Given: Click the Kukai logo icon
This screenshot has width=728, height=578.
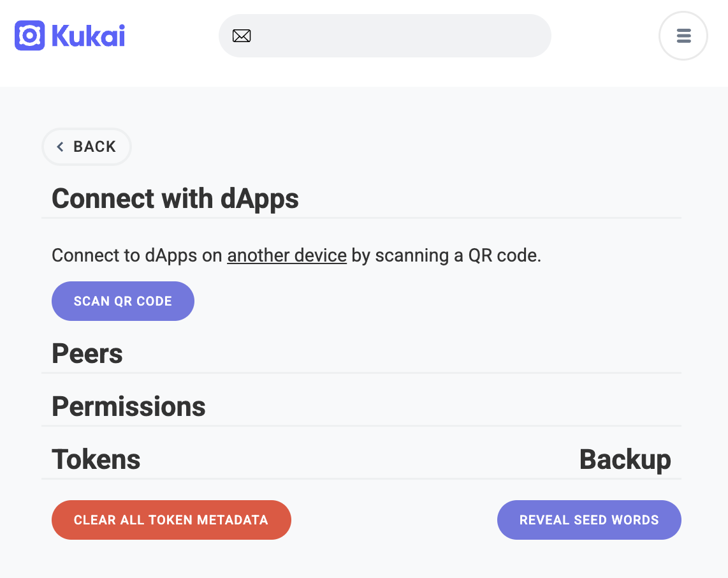Looking at the screenshot, I should (28, 36).
